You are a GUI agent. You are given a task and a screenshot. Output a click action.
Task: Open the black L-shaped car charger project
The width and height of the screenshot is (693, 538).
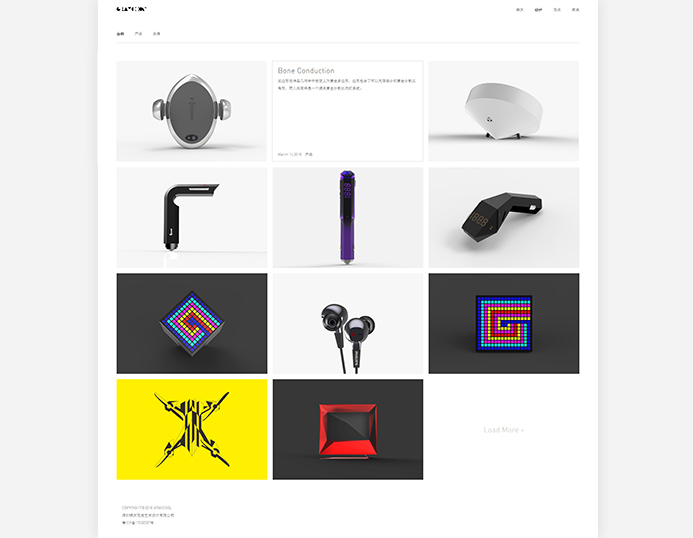pyautogui.click(x=192, y=217)
